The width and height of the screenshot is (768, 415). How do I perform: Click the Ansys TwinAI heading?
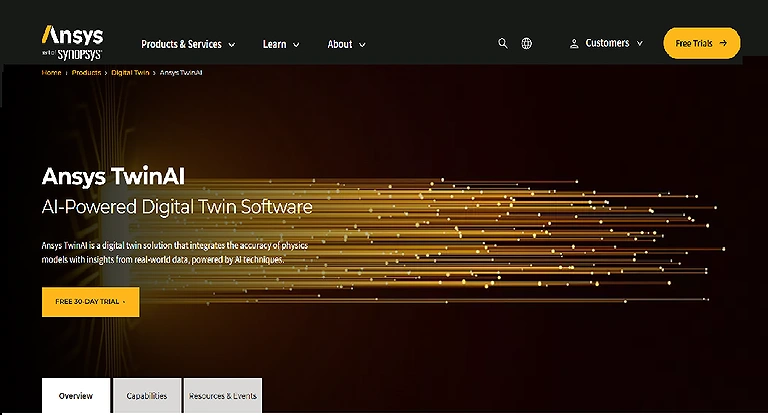click(113, 176)
